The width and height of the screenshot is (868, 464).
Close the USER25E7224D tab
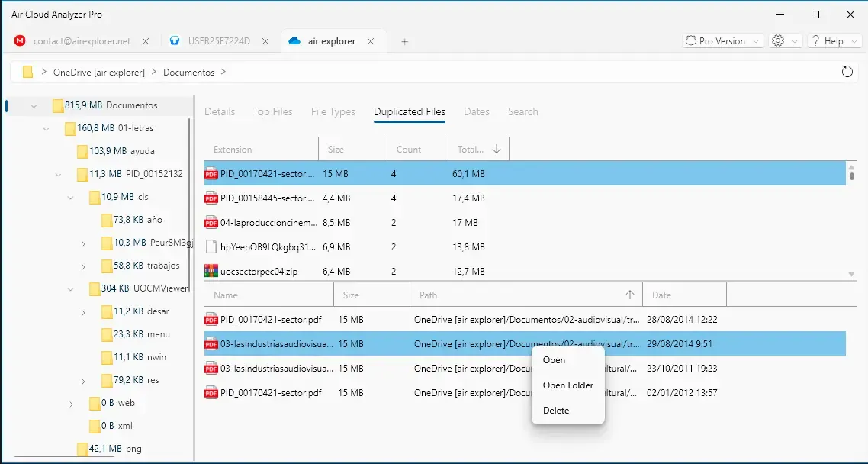[265, 41]
